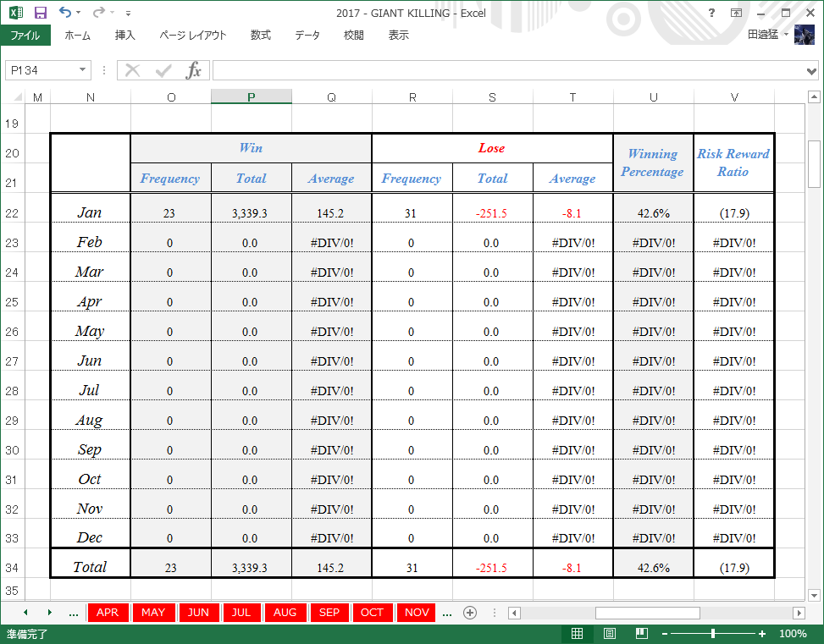This screenshot has width=824, height=644.
Task: Expand the formula bar chevron
Action: (x=812, y=71)
